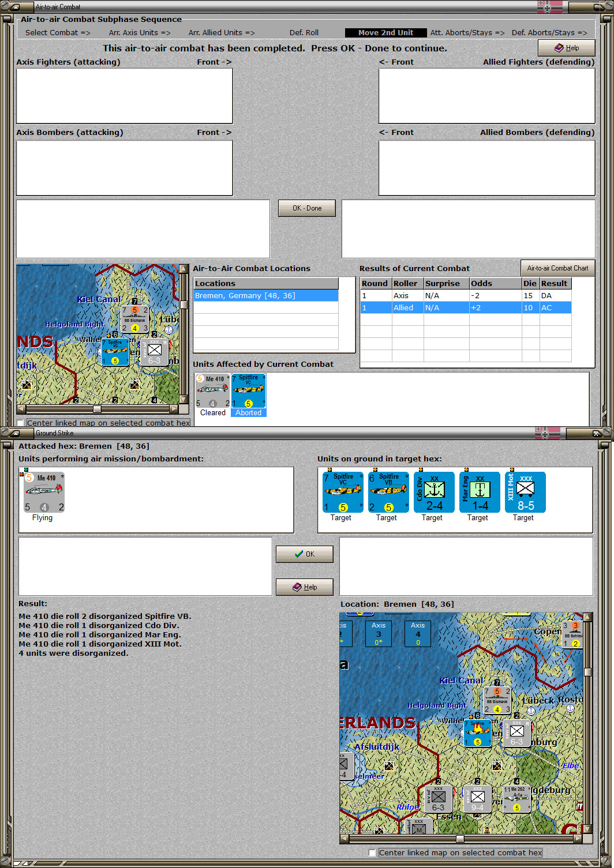Click BB Bismarck counter on Ground Strike map
The width and height of the screenshot is (614, 868).
pyautogui.click(x=497, y=700)
